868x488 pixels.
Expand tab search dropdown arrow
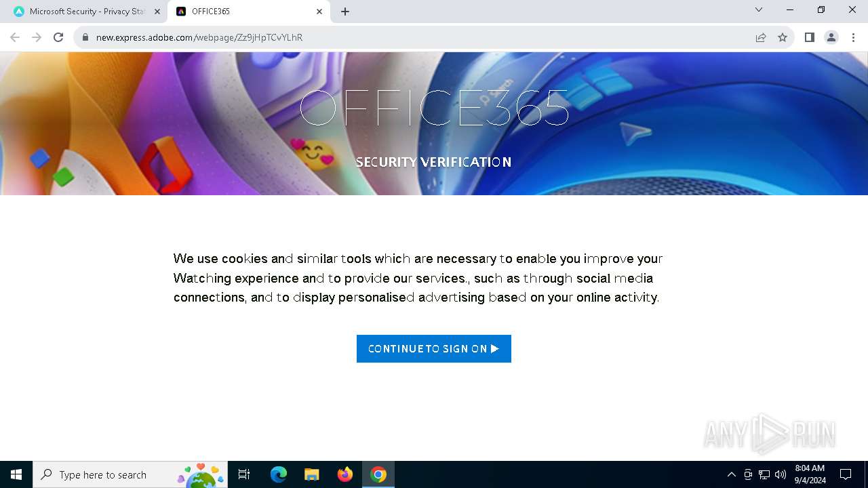[759, 9]
